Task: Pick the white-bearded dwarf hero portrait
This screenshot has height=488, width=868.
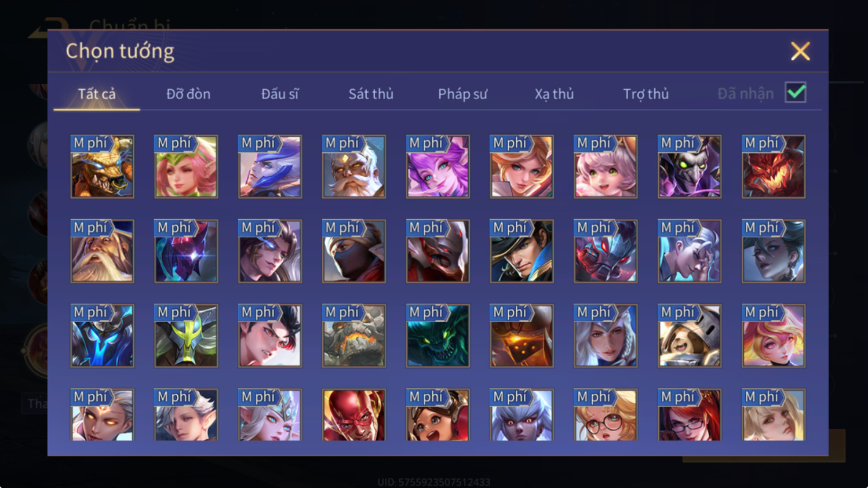Action: 354,167
